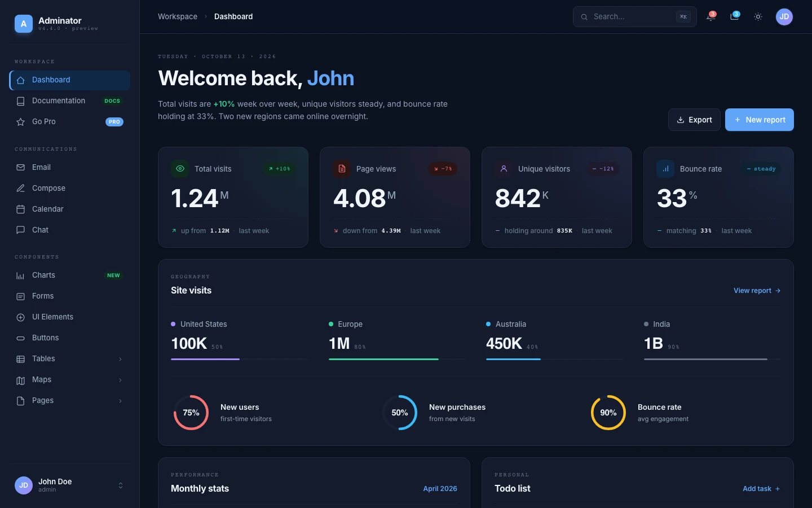This screenshot has width=812, height=508.
Task: Click Add task in Todo list
Action: [761, 489]
